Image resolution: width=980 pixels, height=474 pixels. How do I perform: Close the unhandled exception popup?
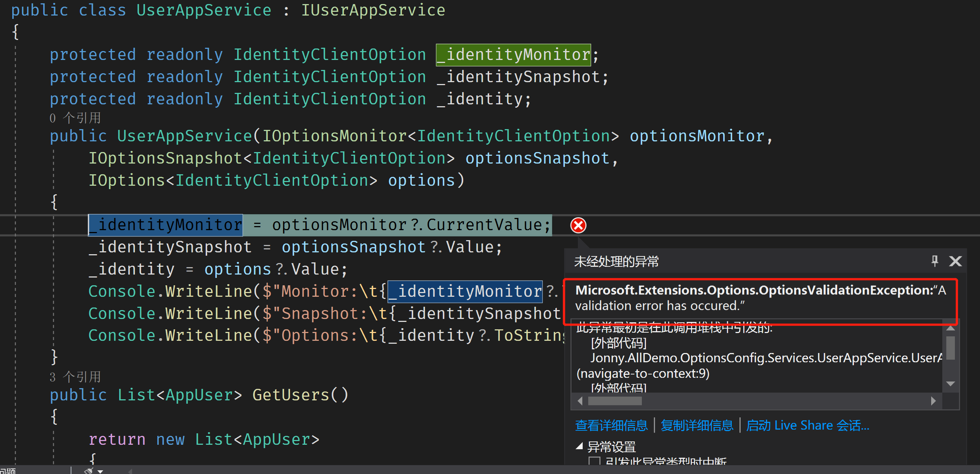pyautogui.click(x=955, y=261)
